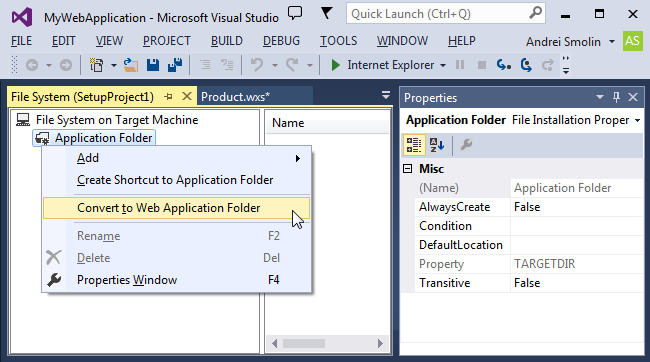Click the Step Over debug icon
650x362 pixels.
click(526, 65)
